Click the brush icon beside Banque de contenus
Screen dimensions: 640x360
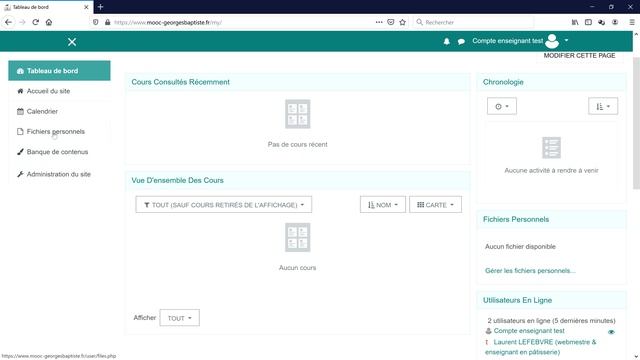click(x=20, y=152)
